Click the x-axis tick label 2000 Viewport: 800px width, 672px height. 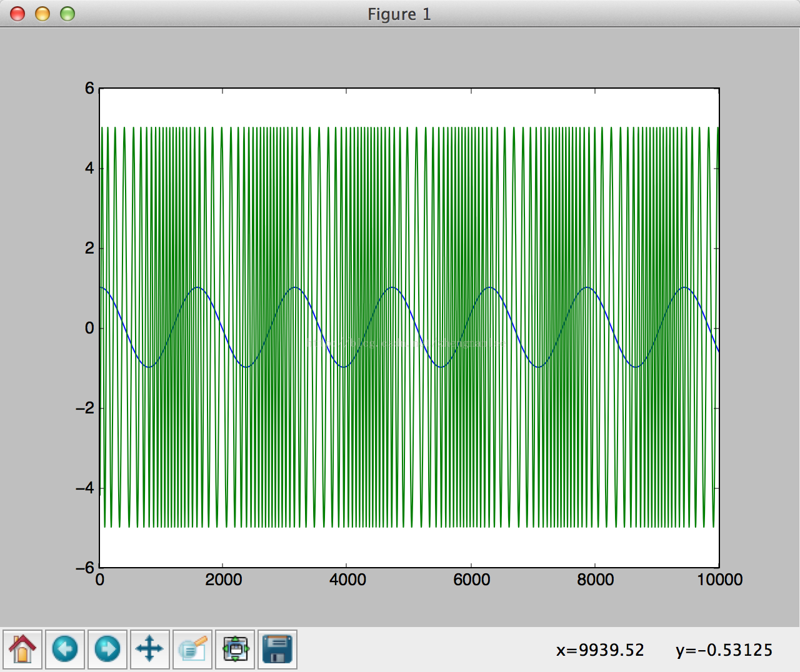pyautogui.click(x=223, y=580)
